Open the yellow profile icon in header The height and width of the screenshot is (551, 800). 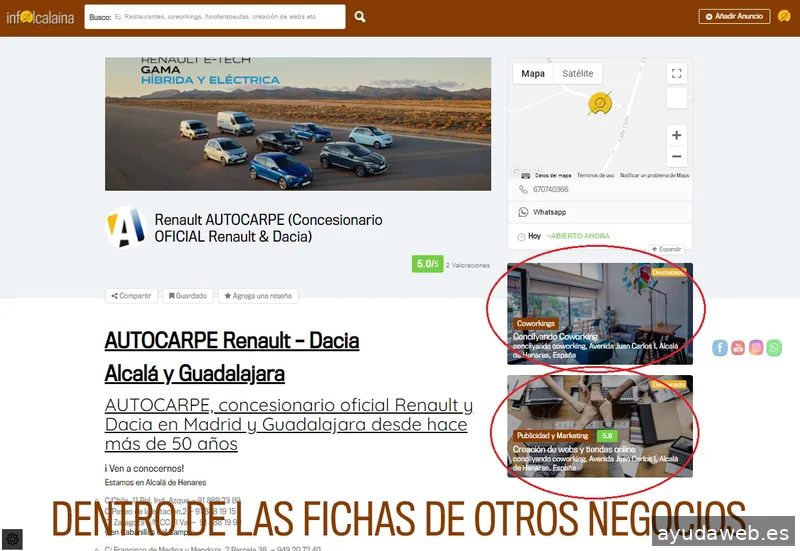coord(784,16)
